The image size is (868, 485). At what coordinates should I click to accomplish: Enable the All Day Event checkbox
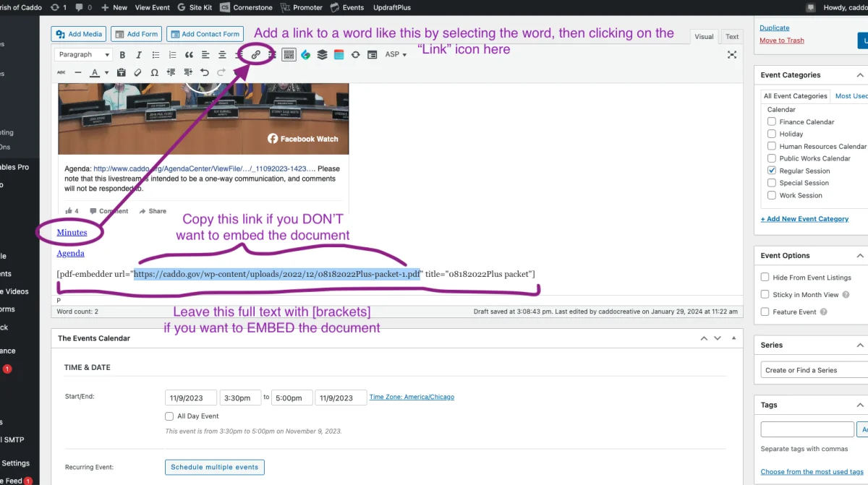pyautogui.click(x=170, y=416)
